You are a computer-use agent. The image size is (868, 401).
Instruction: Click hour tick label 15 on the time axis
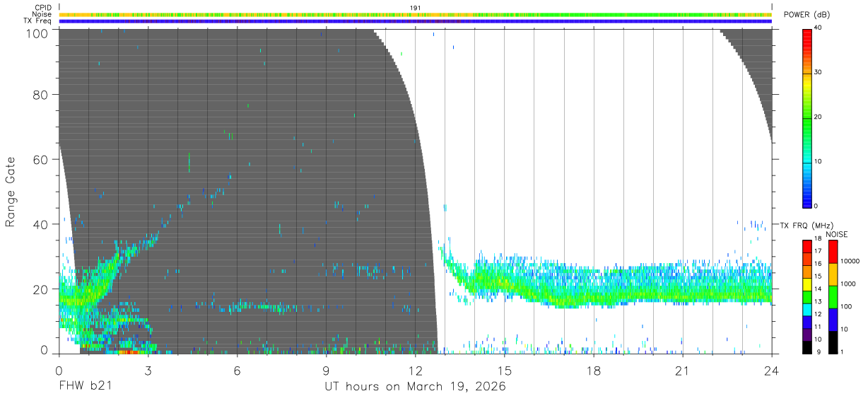504,370
